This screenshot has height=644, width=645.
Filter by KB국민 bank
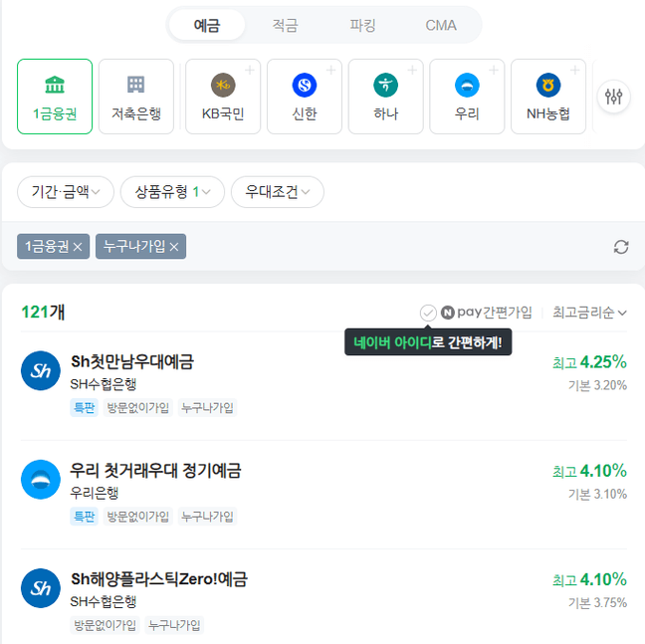point(223,97)
